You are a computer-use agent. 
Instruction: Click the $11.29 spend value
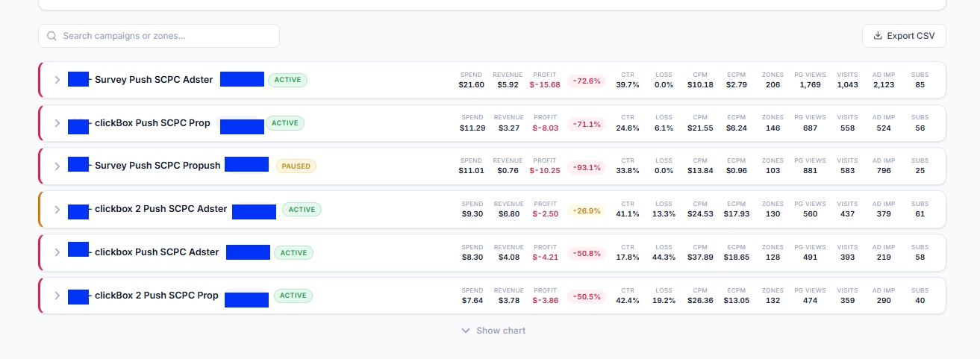coord(472,128)
